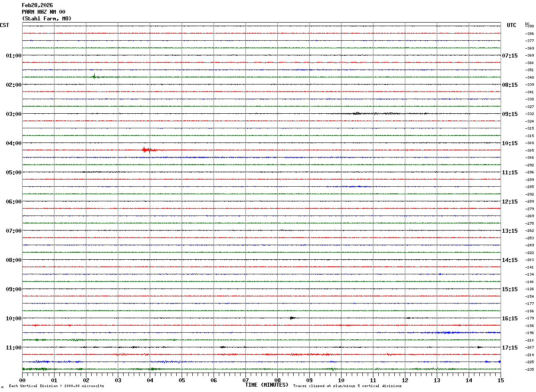Click the 08 minute tick on the x-axis
This screenshot has height=392, width=536.
point(278,380)
